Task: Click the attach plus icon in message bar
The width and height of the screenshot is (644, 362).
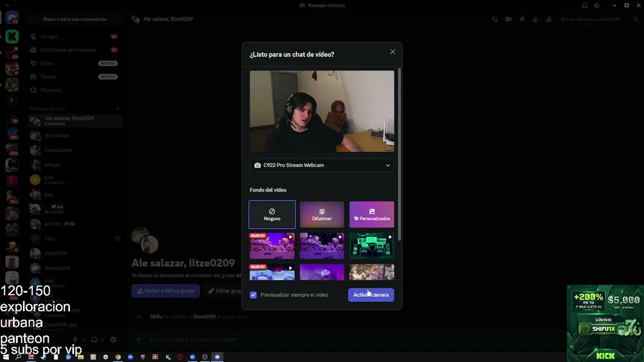Action: tap(138, 339)
